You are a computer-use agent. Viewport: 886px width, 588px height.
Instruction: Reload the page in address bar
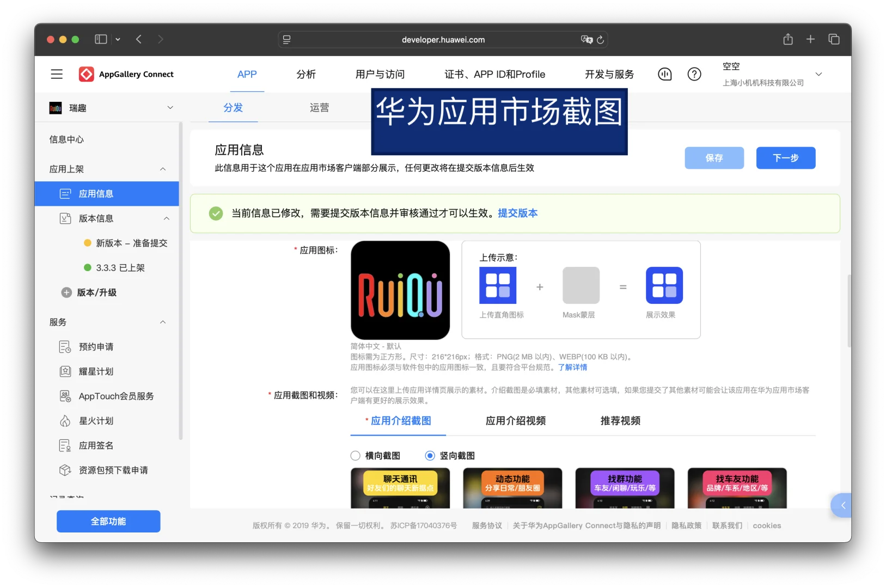(600, 40)
